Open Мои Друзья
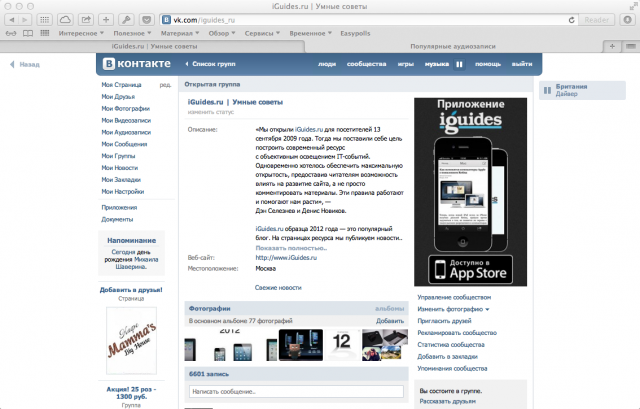 pos(118,97)
